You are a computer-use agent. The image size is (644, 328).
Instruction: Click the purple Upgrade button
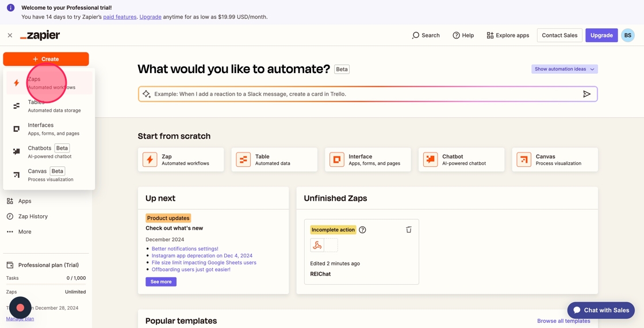(x=601, y=35)
